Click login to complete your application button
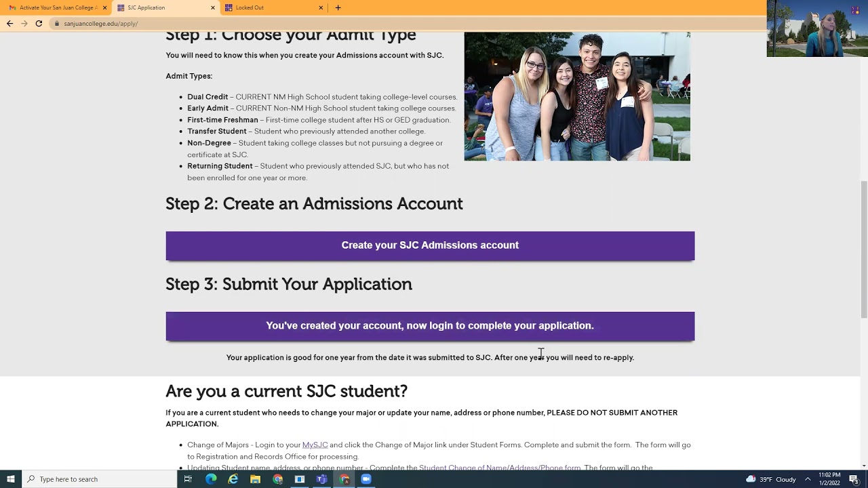This screenshot has height=488, width=868. pos(430,326)
